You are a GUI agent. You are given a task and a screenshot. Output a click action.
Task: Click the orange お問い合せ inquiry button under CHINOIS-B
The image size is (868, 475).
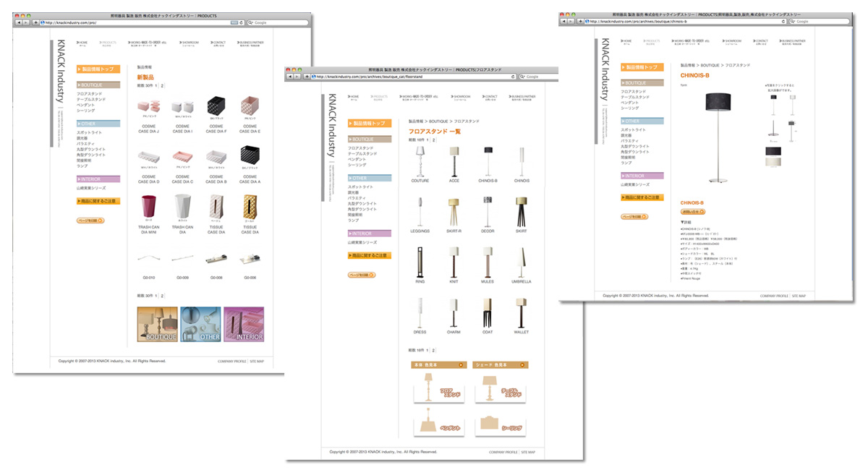(693, 212)
